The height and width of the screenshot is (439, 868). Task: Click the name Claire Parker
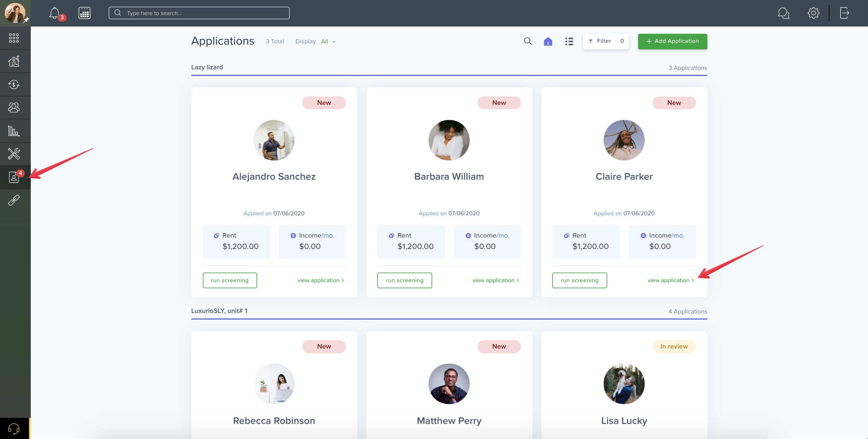point(624,176)
